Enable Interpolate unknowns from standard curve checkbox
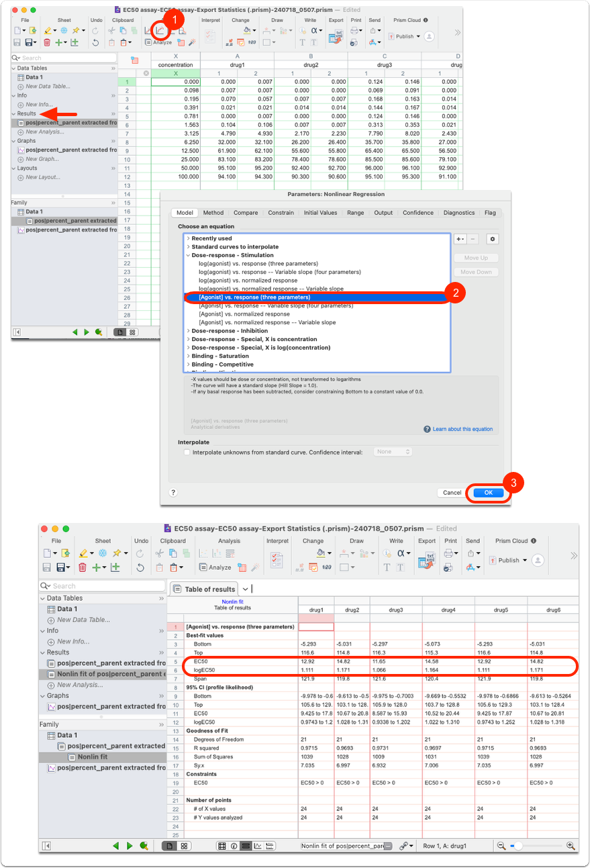The height and width of the screenshot is (868, 590). click(187, 452)
